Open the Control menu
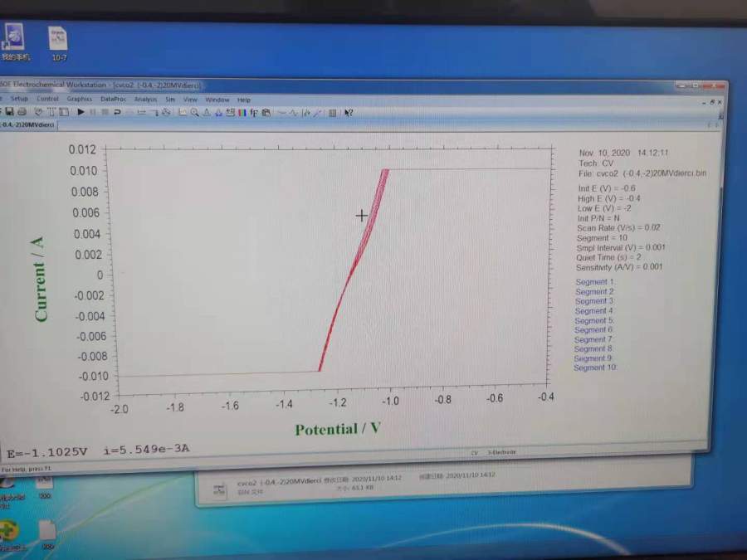This screenshot has height=560, width=747. (x=47, y=99)
